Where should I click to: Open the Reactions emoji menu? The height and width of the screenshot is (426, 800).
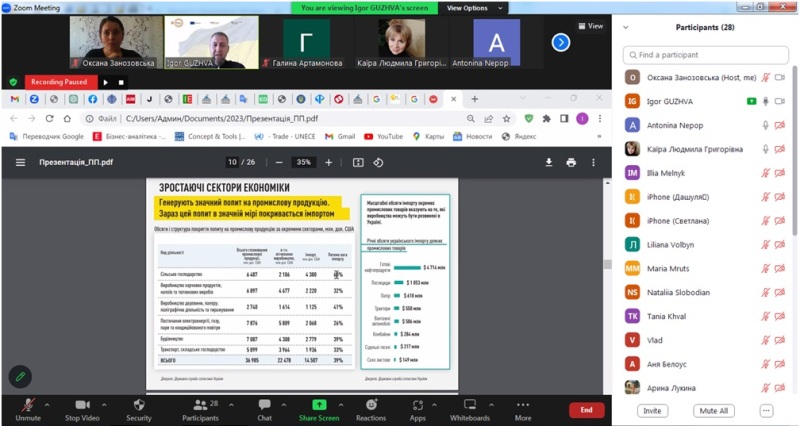click(x=370, y=404)
